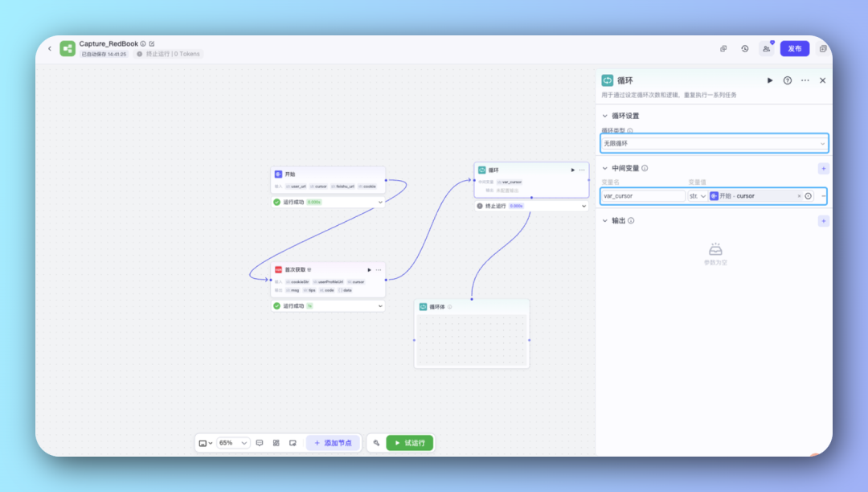This screenshot has width=868, height=492.
Task: Edit the Capture_RedBook workflow name
Action: click(152, 43)
